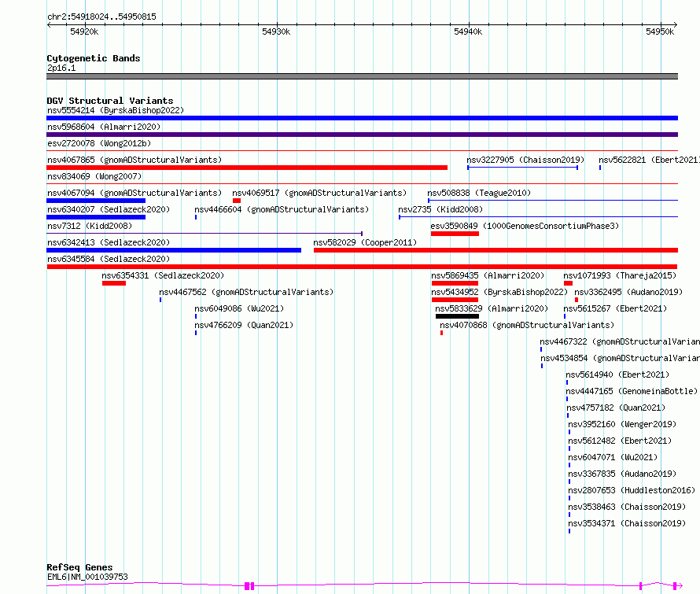The image size is (700, 594).
Task: Select the red esv3590849 variant bar
Action: (x=455, y=234)
